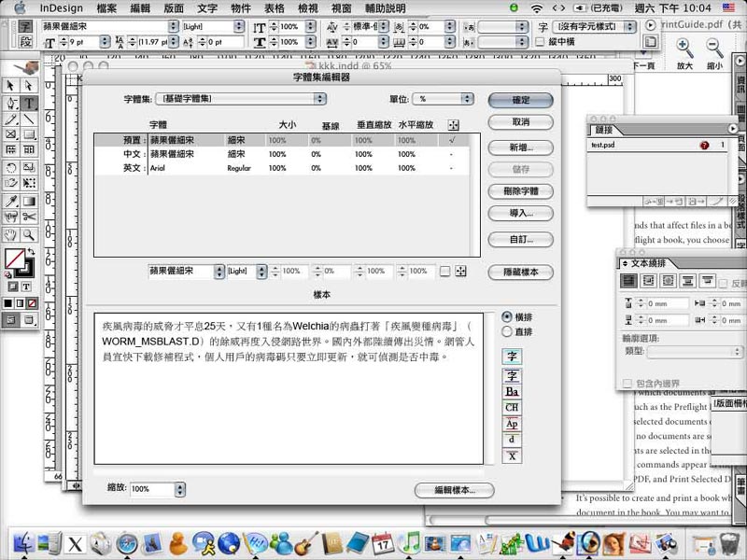Choose the Hand tool
The height and width of the screenshot is (560, 747).
click(11, 234)
